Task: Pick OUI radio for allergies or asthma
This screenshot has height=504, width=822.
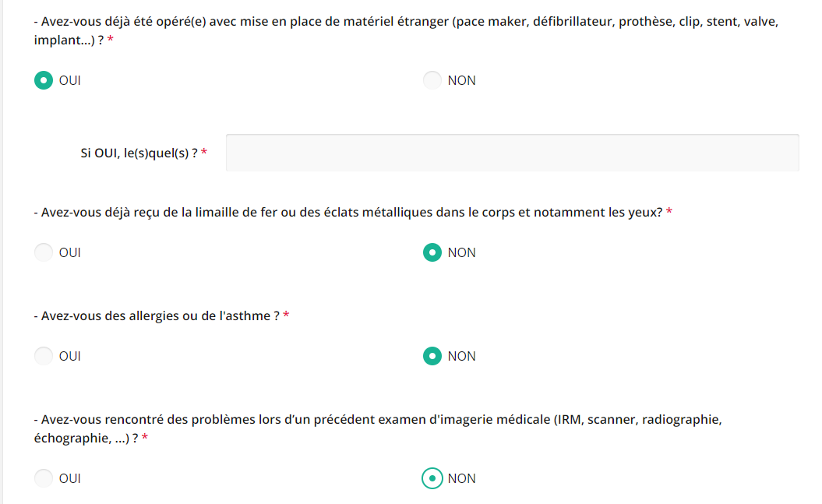Action: [44, 356]
